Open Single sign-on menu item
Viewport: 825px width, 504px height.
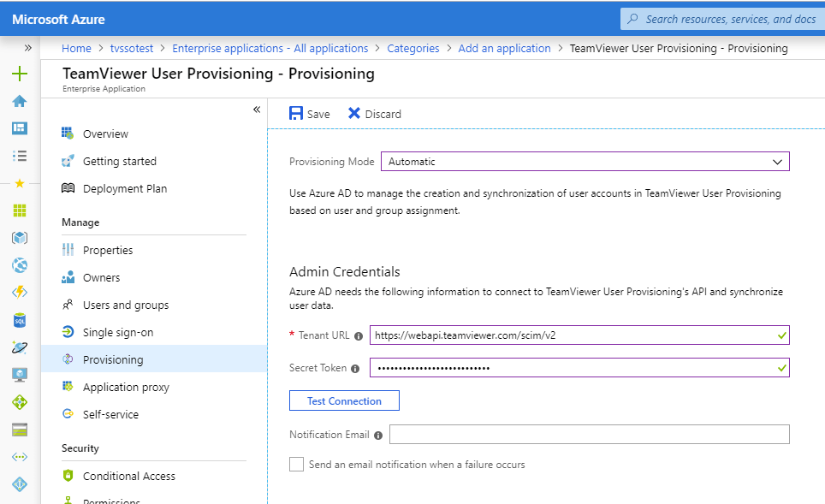pyautogui.click(x=117, y=332)
